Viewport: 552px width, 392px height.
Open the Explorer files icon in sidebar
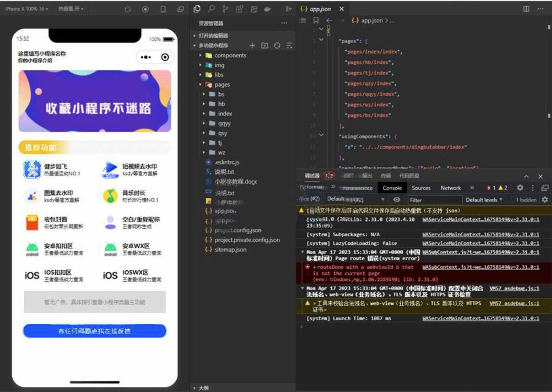197,9
